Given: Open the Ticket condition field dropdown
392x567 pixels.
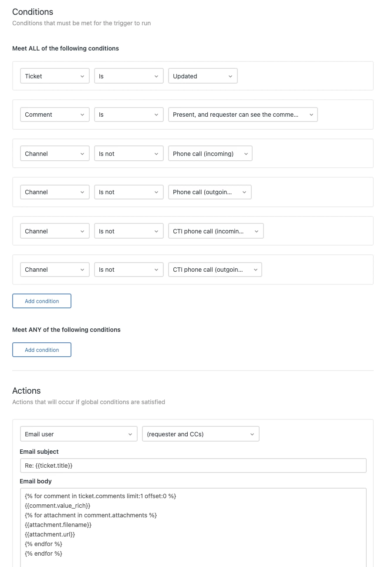Looking at the screenshot, I should click(x=54, y=76).
